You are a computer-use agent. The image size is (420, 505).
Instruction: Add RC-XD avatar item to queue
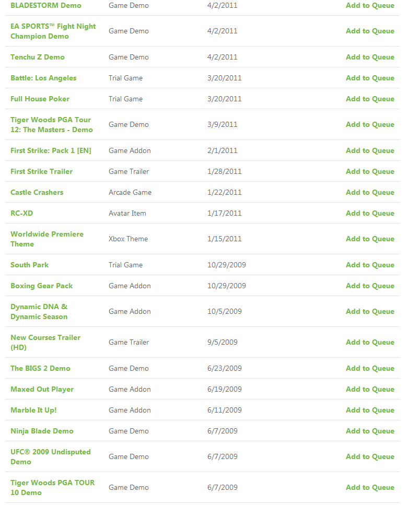370,214
